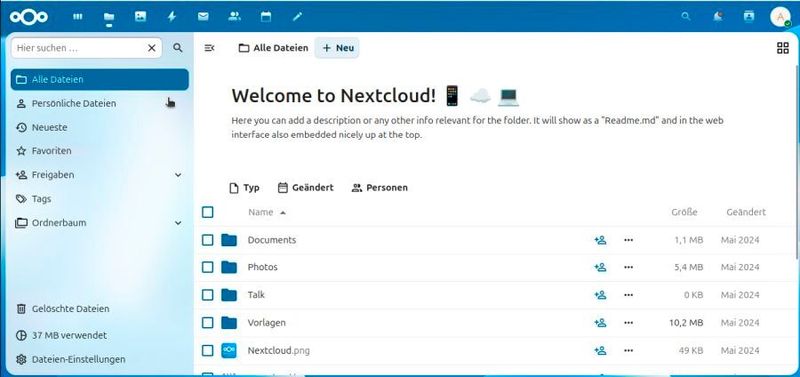Open the Activity lightning icon
This screenshot has width=800, height=377.
point(172,17)
